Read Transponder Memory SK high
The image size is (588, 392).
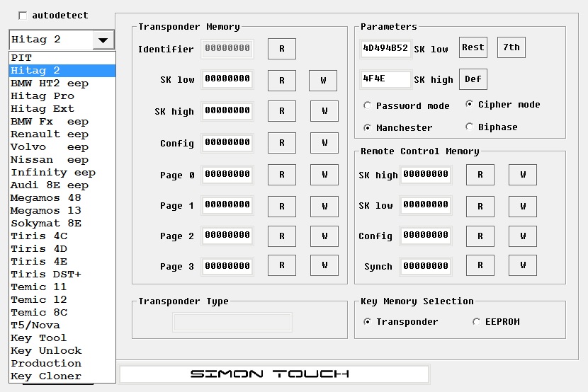(282, 111)
